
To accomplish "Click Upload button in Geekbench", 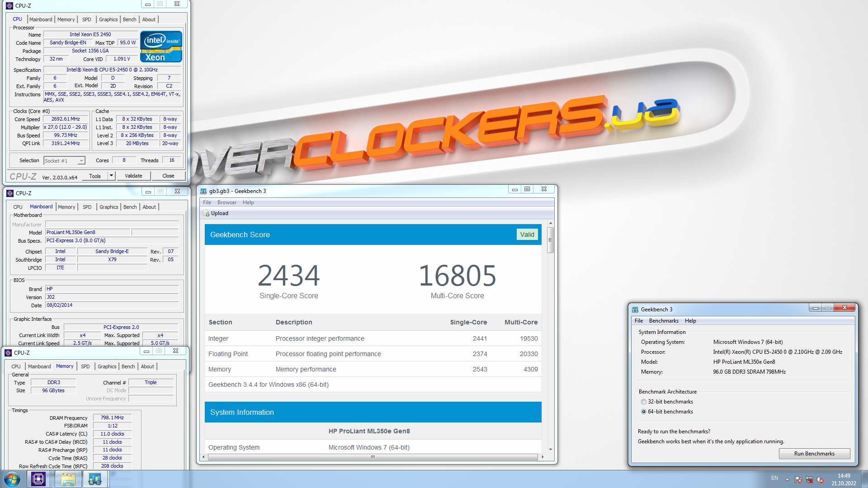I will tap(216, 213).
